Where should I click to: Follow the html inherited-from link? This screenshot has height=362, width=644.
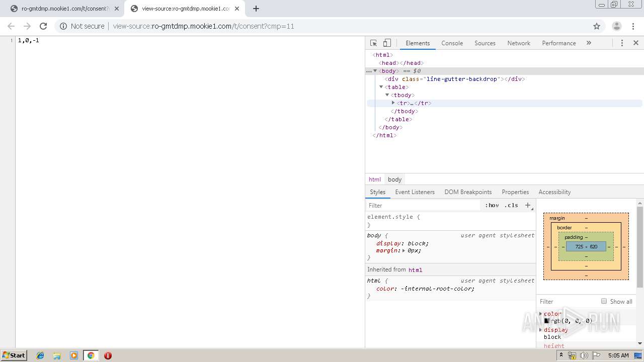(x=415, y=270)
